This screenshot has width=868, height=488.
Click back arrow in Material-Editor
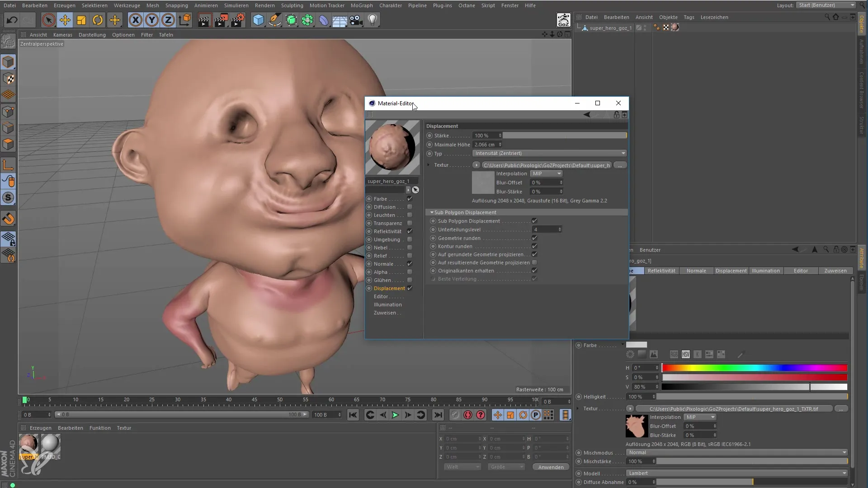point(587,115)
